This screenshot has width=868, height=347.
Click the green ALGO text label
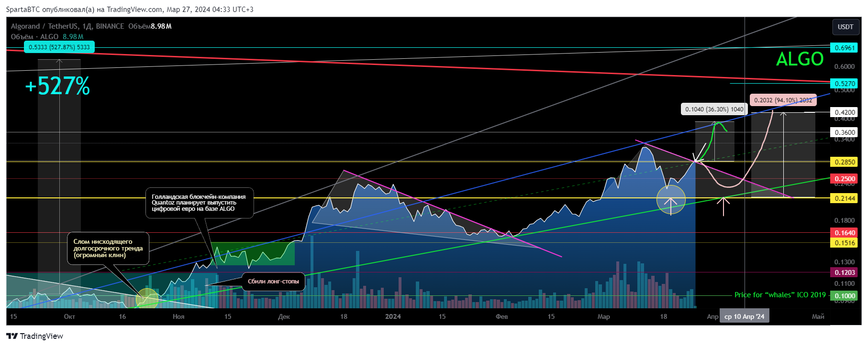pyautogui.click(x=800, y=59)
